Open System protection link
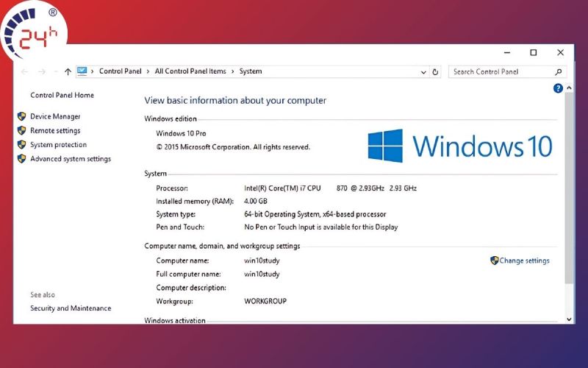Screen dimensions: 588x368 pyautogui.click(x=59, y=144)
